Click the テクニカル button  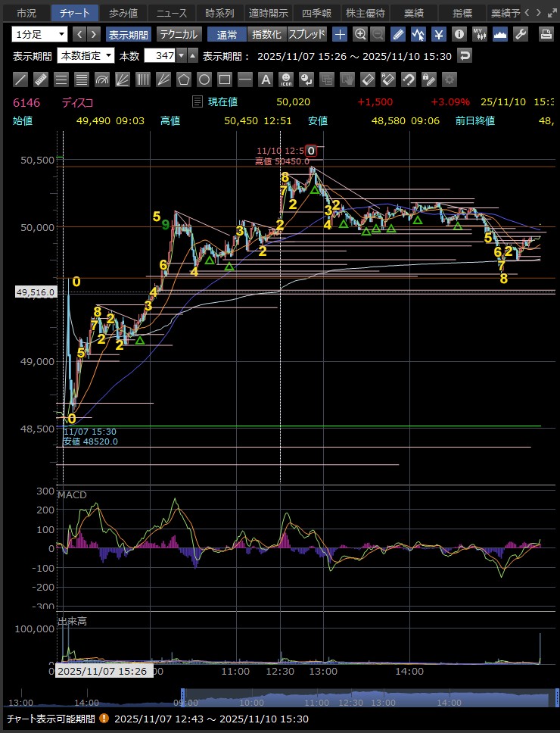coord(179,34)
